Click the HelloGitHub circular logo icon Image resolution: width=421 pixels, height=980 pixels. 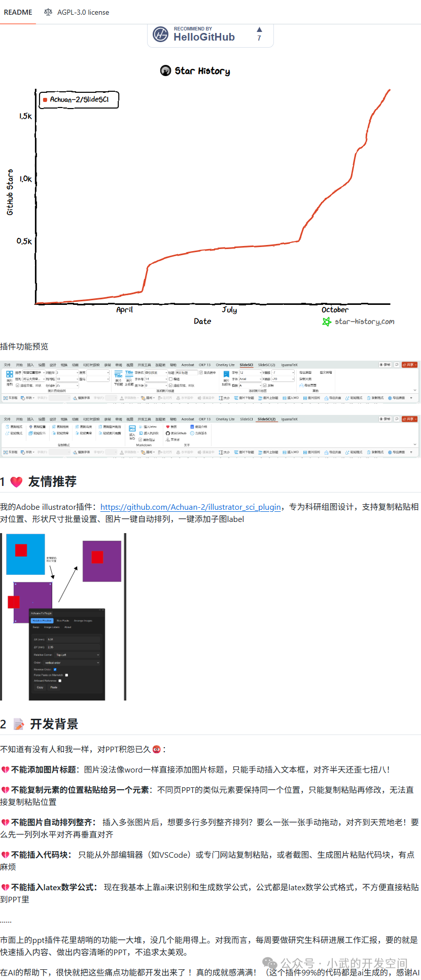[161, 34]
